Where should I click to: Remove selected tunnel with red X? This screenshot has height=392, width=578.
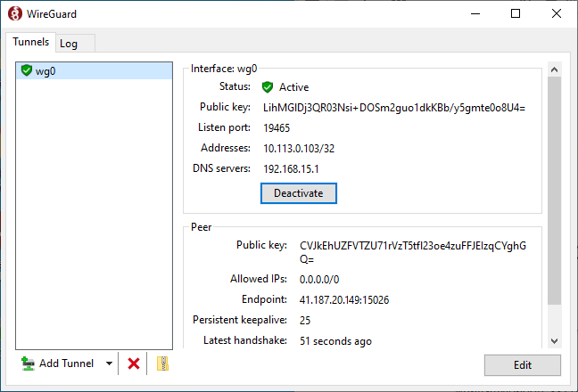tap(134, 363)
